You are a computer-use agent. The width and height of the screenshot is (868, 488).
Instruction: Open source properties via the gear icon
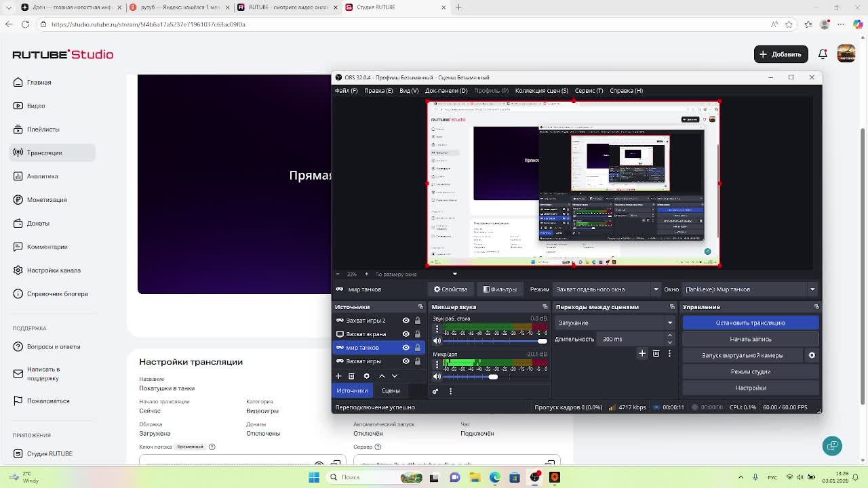click(x=366, y=376)
